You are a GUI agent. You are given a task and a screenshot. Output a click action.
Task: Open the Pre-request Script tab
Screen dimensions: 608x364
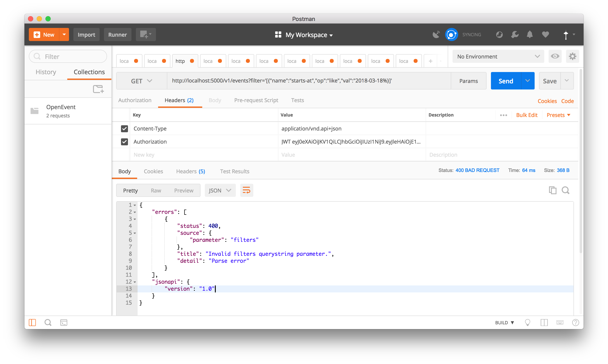coord(256,100)
